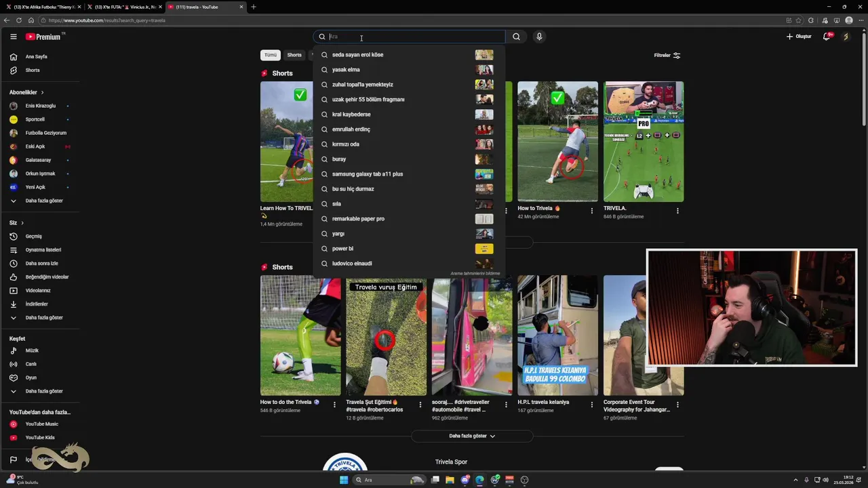Choose suggestion seda sayan erol köse
Image resolution: width=868 pixels, height=488 pixels.
[409, 55]
